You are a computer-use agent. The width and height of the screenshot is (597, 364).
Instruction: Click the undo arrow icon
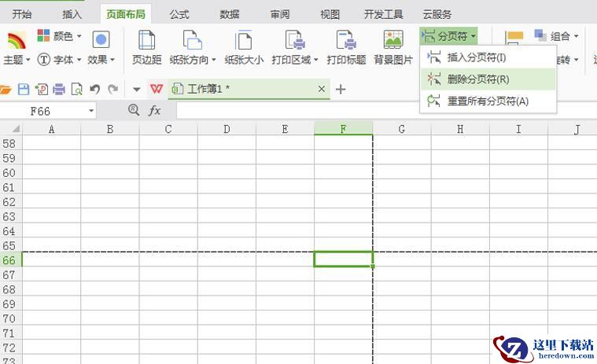point(95,90)
